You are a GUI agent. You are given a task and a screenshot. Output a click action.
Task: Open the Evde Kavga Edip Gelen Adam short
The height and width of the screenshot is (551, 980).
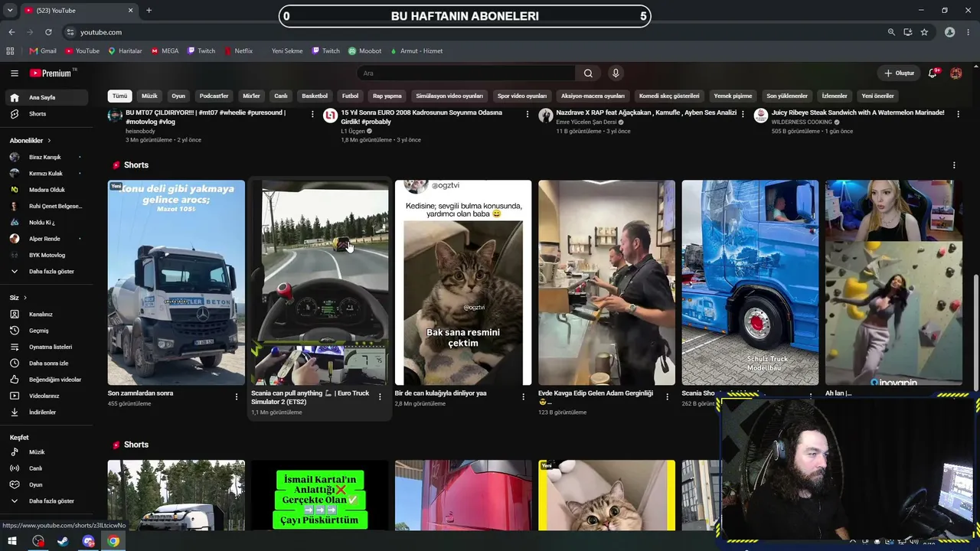(606, 282)
